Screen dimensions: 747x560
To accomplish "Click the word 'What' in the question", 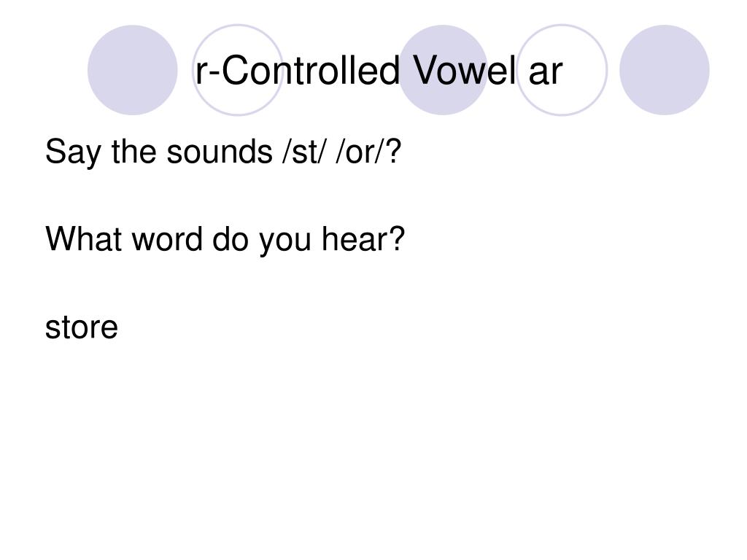I will (83, 239).
